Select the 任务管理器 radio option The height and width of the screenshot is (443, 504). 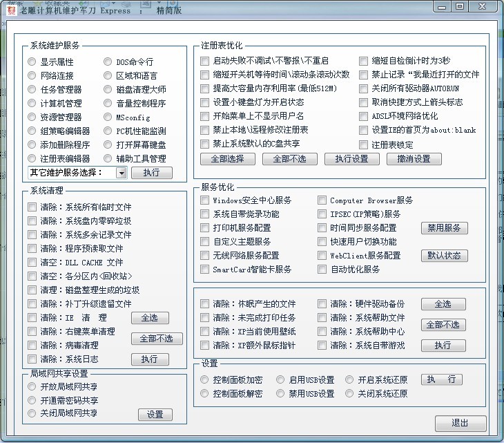tap(32, 90)
